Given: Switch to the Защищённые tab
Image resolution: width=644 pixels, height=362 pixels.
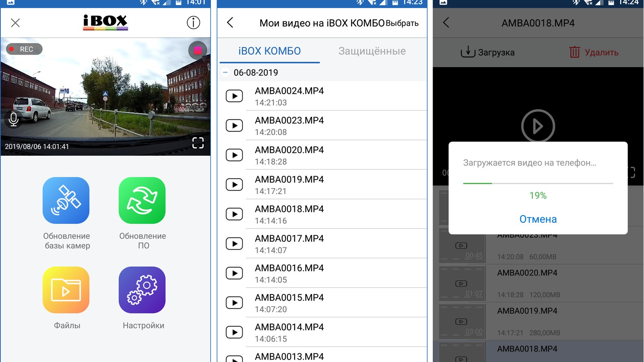Looking at the screenshot, I should tap(372, 51).
